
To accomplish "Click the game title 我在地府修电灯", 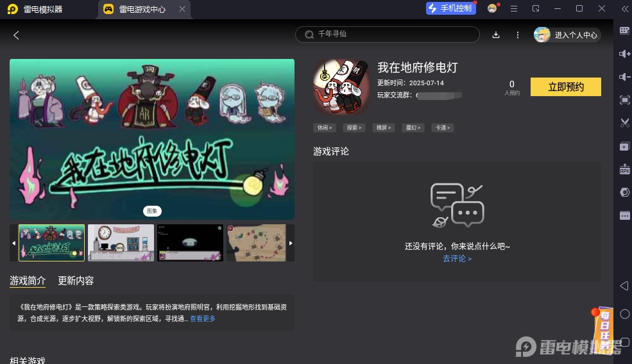I will [418, 67].
